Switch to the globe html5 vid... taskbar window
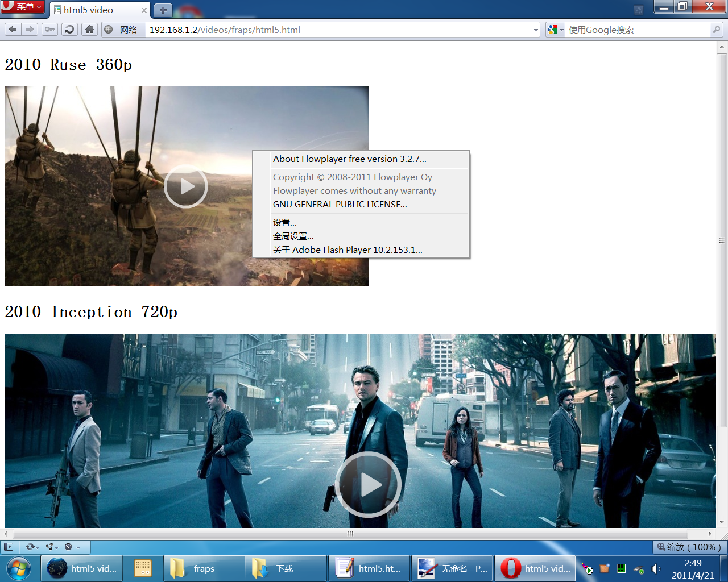The image size is (728, 582). coord(82,568)
